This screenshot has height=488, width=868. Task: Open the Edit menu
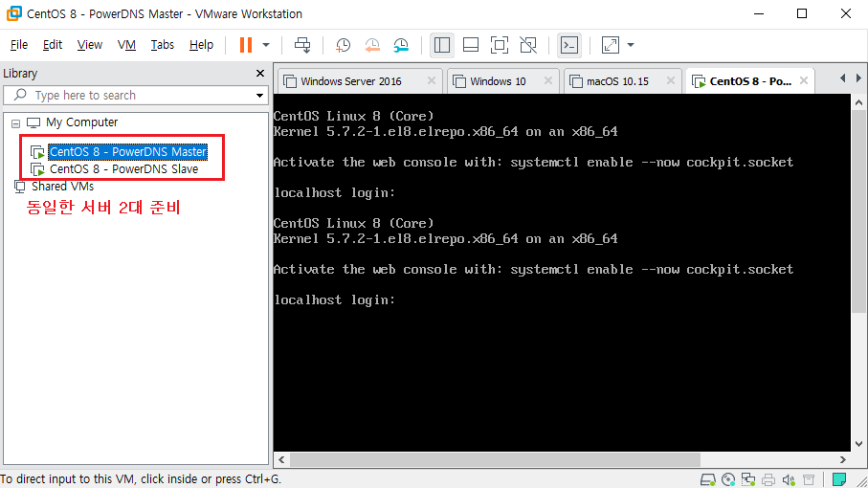point(53,45)
